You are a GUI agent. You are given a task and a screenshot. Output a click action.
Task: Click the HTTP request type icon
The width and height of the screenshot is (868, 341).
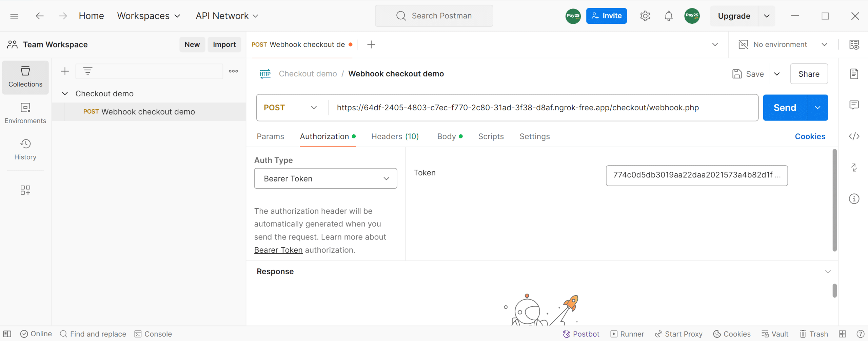coord(265,74)
